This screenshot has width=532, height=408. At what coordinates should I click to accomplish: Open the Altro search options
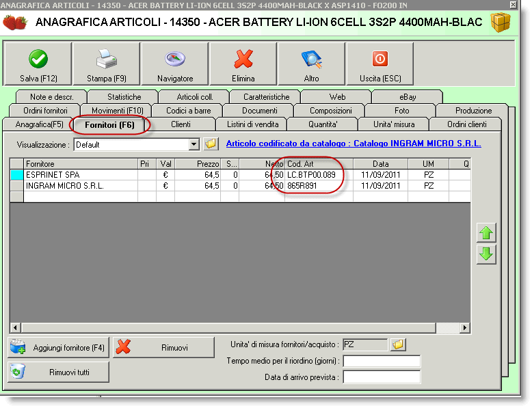pos(311,64)
